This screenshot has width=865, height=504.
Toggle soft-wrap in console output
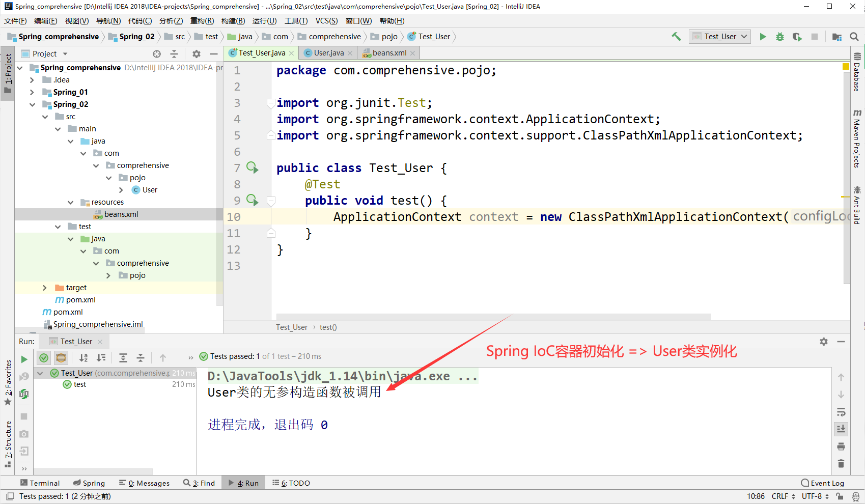pyautogui.click(x=841, y=412)
